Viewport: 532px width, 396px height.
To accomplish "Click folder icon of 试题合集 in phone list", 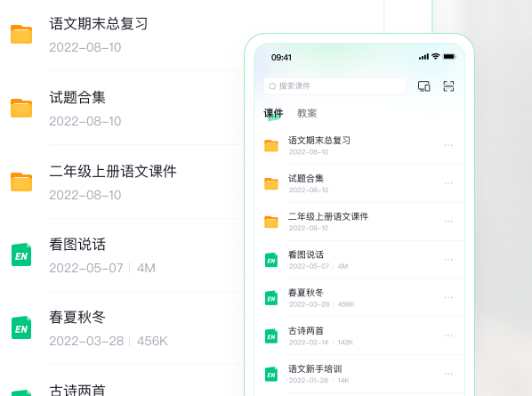I will click(271, 183).
